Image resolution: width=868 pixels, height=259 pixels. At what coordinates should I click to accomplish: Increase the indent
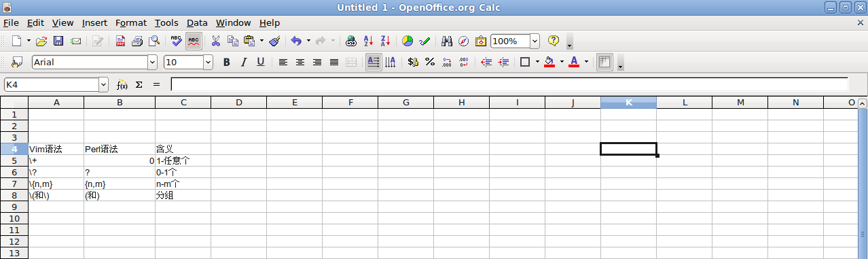point(503,63)
